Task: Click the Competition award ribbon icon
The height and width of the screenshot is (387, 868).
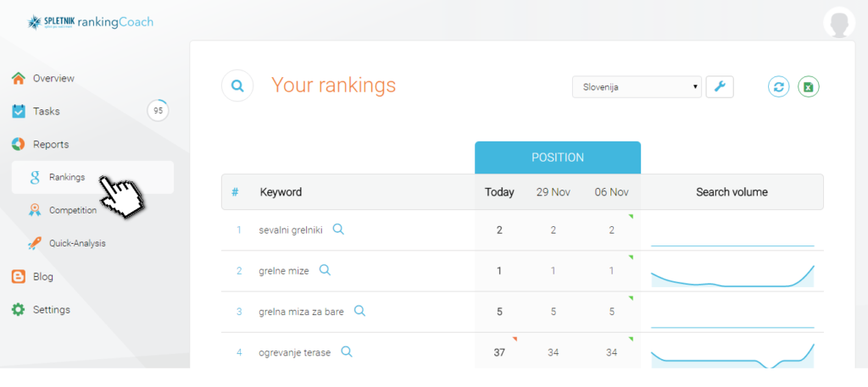Action: coord(35,210)
